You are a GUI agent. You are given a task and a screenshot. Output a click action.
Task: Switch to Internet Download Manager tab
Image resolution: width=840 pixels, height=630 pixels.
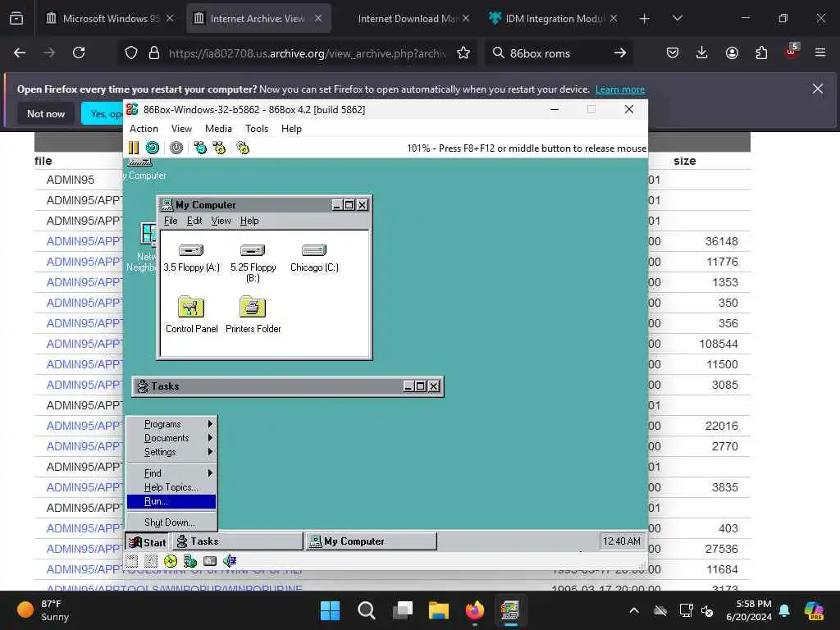[x=407, y=19]
